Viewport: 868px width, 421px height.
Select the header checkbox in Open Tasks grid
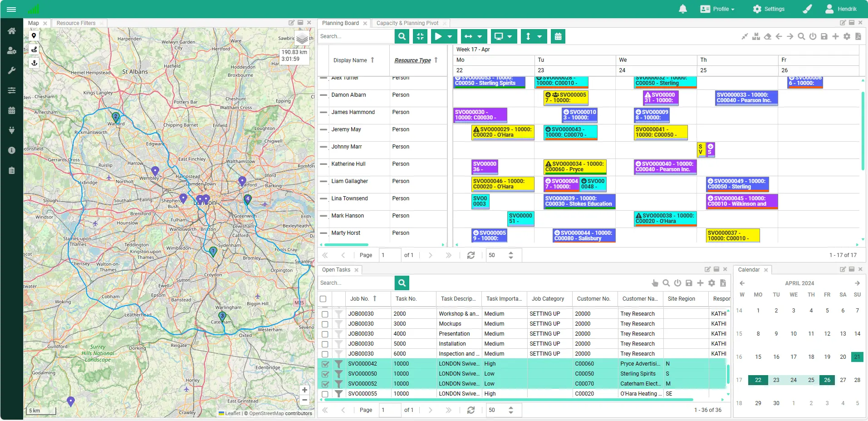tap(324, 299)
